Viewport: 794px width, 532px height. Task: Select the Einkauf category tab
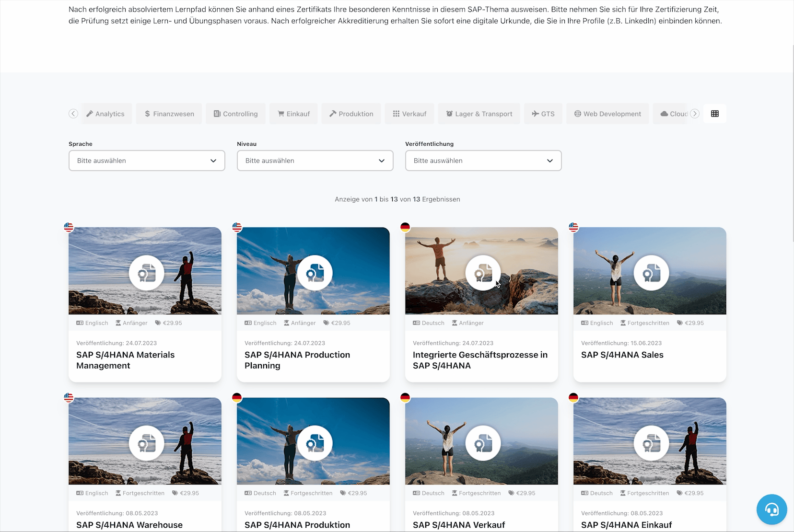click(293, 114)
